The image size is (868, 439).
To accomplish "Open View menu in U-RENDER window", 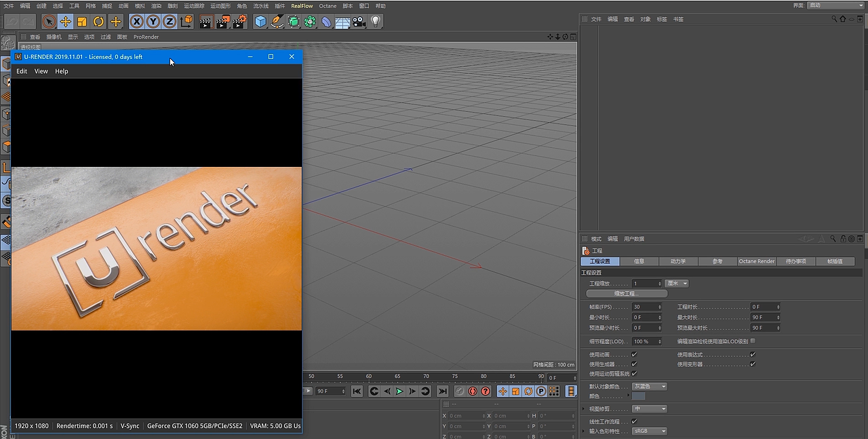I will pyautogui.click(x=41, y=71).
